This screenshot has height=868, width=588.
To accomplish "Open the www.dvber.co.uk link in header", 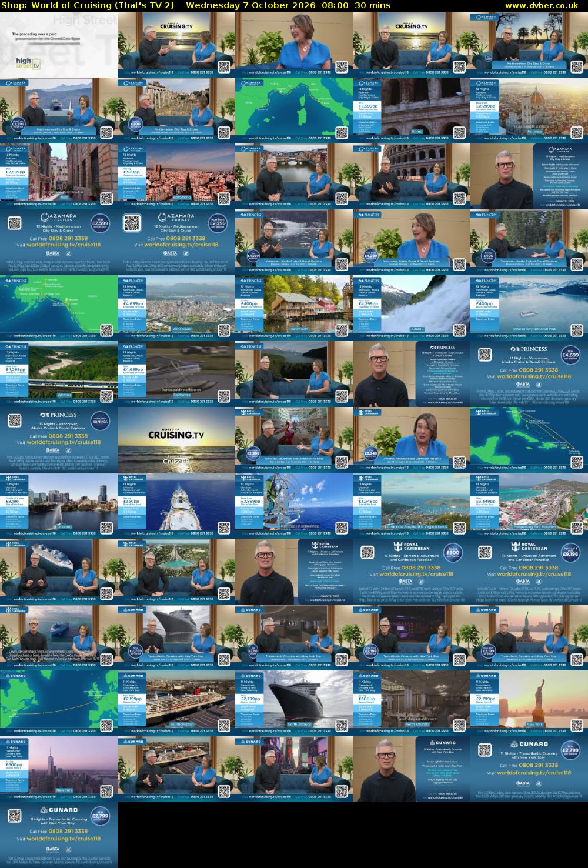I will coord(542,5).
